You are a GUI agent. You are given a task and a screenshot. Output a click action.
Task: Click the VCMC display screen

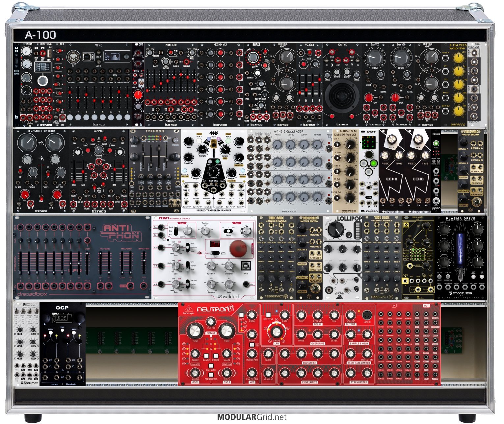[x=115, y=56]
